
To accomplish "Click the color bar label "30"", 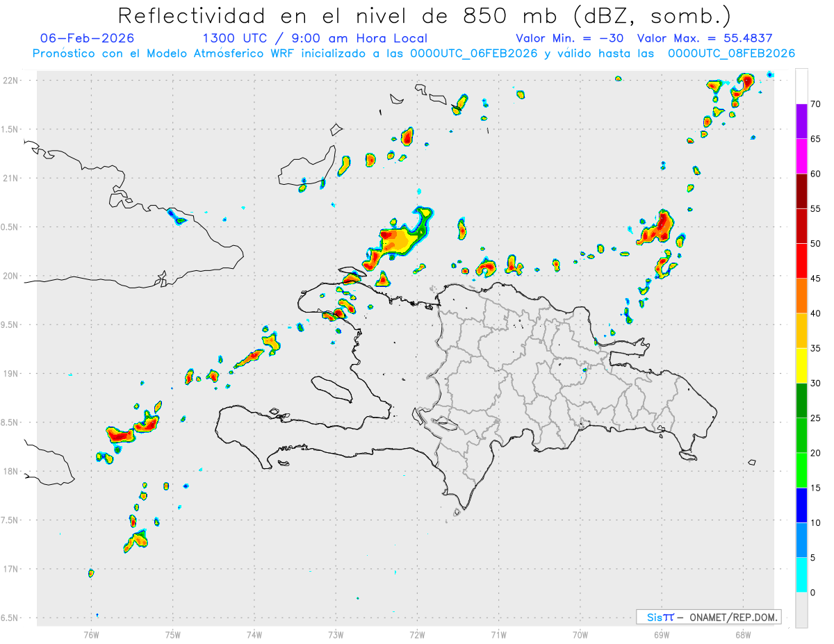I will [x=816, y=383].
